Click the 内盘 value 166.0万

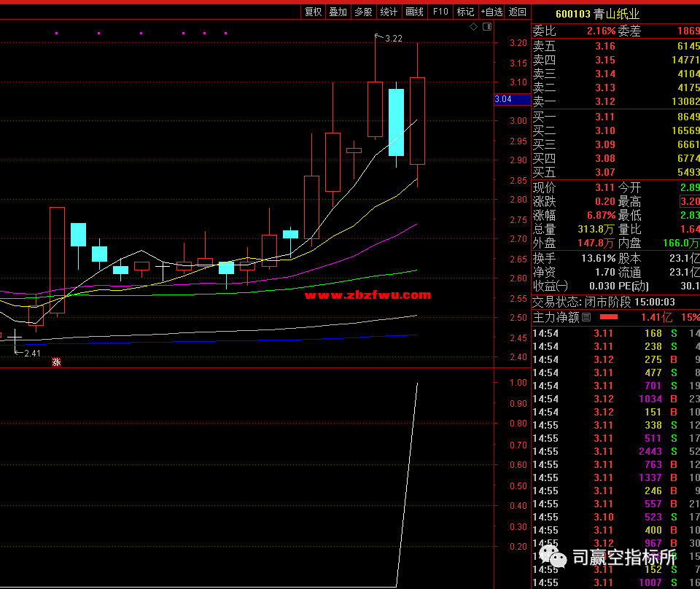681,243
